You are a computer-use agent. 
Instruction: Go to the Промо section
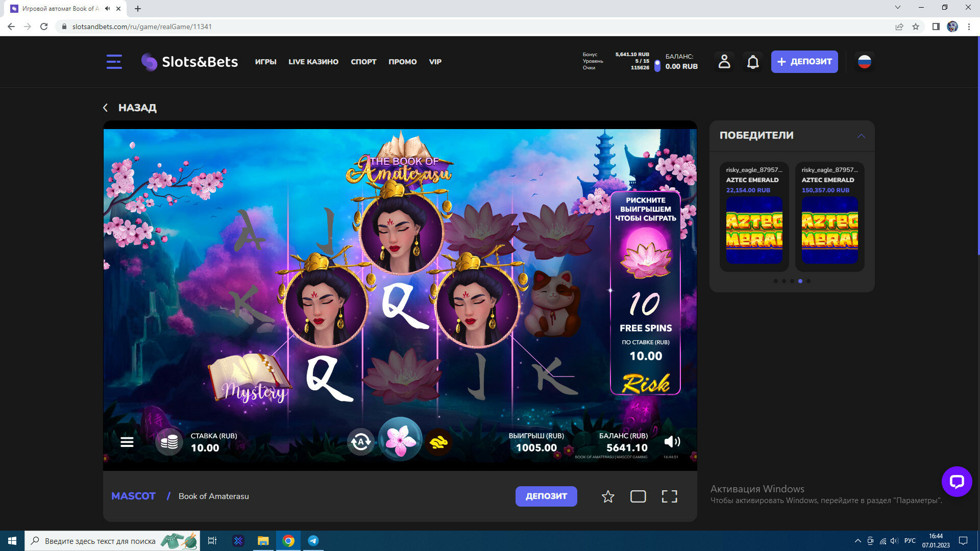(x=402, y=62)
